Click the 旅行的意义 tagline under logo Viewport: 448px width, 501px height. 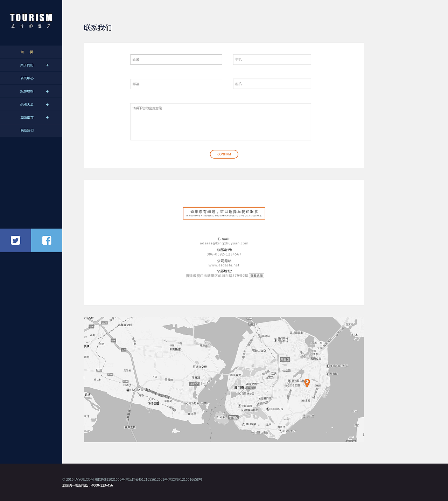click(31, 26)
